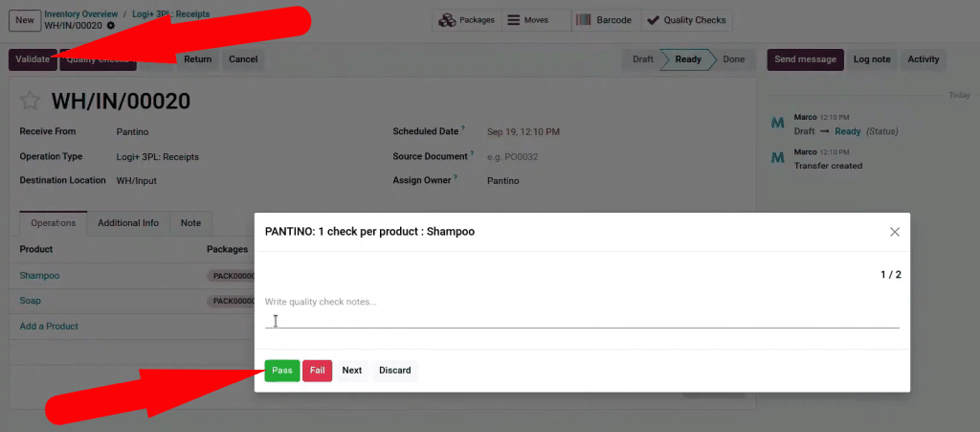Open the gear actions menu beside WH/IN/00020

tap(111, 26)
